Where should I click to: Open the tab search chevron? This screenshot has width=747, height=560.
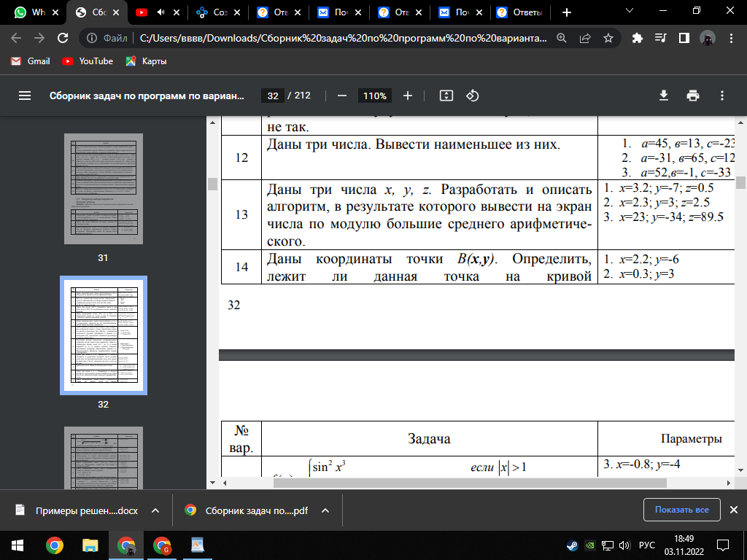[x=630, y=10]
